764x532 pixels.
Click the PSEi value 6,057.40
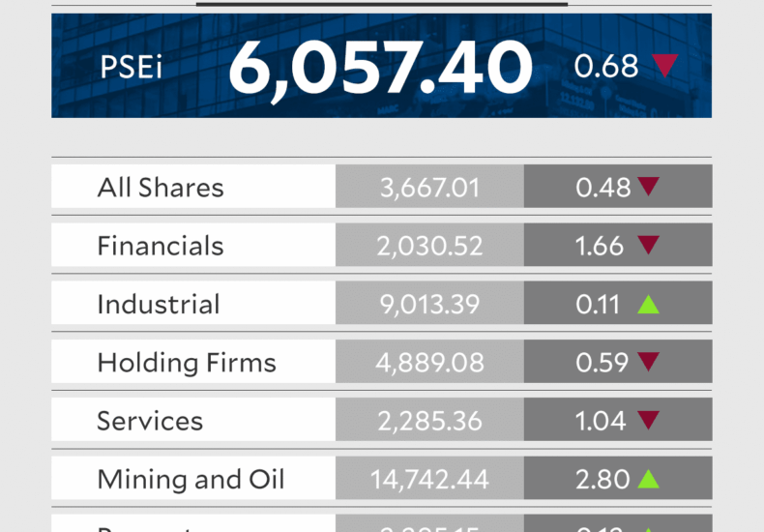(x=380, y=68)
